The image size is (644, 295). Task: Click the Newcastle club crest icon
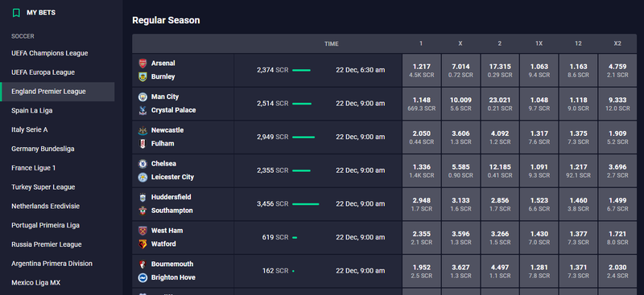(x=142, y=130)
